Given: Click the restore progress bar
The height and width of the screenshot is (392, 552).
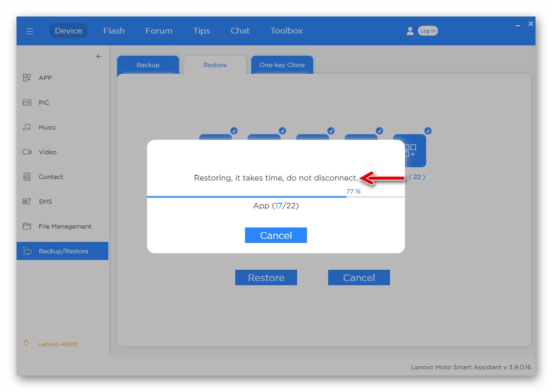Looking at the screenshot, I should tap(275, 197).
